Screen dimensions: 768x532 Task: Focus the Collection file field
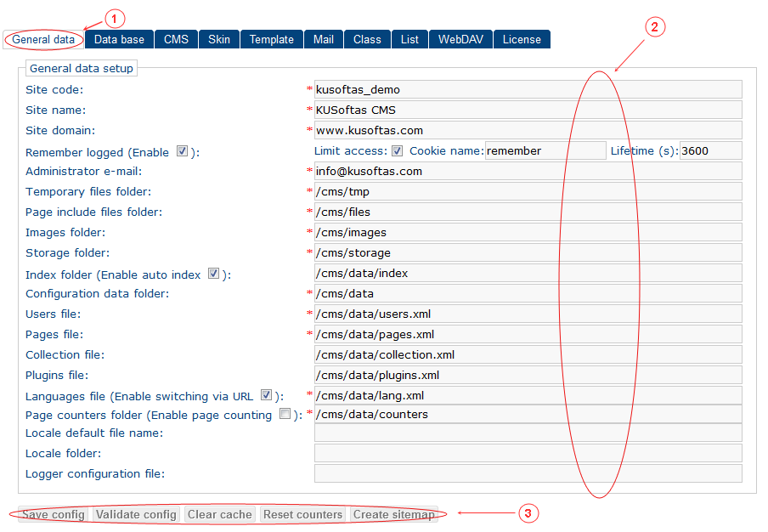tap(528, 354)
